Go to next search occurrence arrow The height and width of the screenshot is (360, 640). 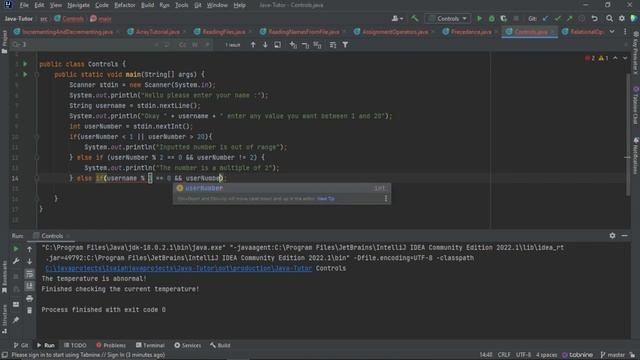[265, 44]
